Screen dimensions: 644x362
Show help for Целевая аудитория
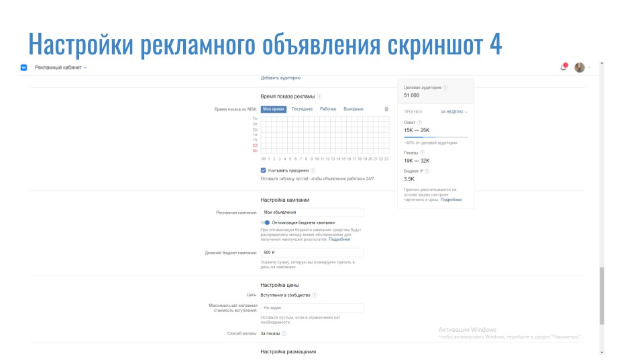click(x=445, y=88)
